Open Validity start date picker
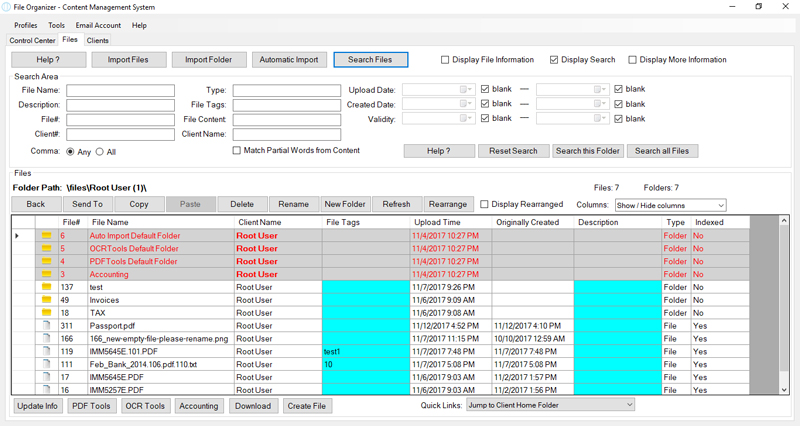Viewport: 800px width, 426px height. click(467, 118)
